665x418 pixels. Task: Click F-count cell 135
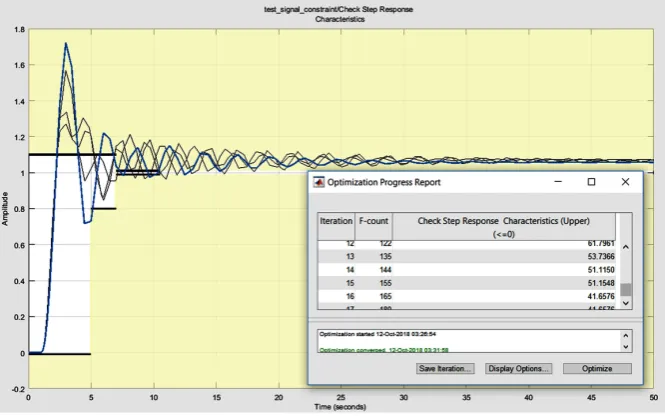click(386, 256)
